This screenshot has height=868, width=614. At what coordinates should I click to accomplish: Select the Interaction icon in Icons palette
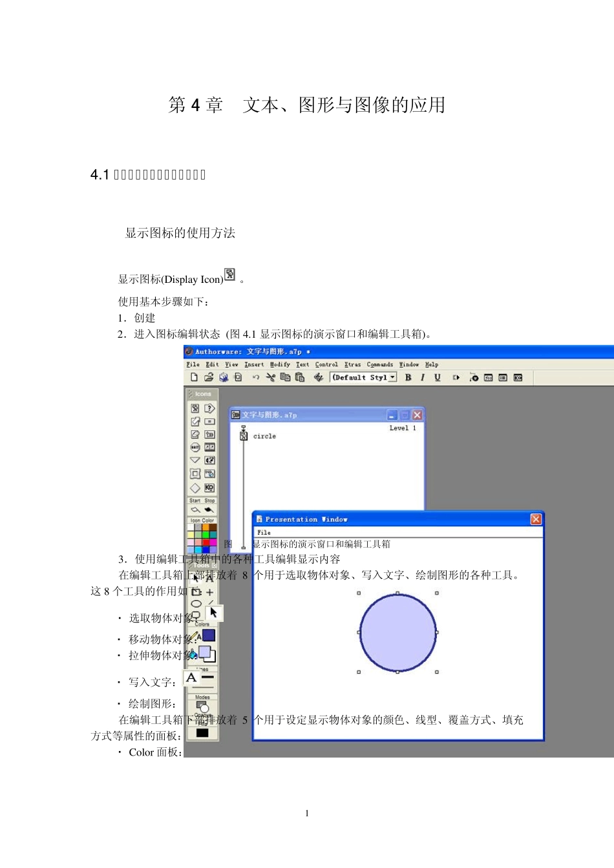click(x=209, y=408)
